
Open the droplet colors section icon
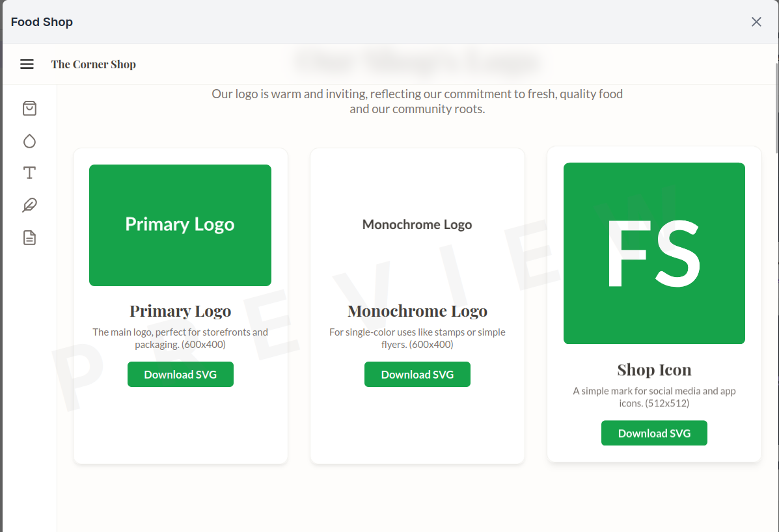tap(29, 141)
